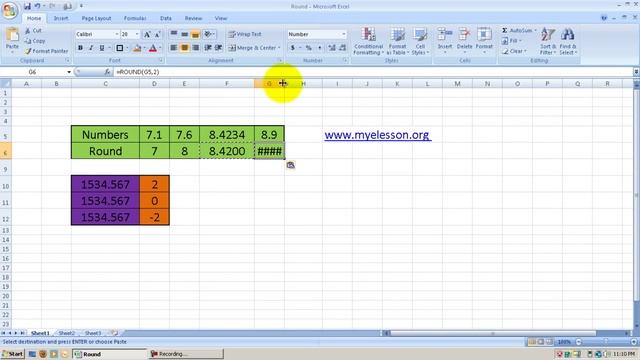
Task: Click the Insert Function fx button
Action: pos(107,72)
